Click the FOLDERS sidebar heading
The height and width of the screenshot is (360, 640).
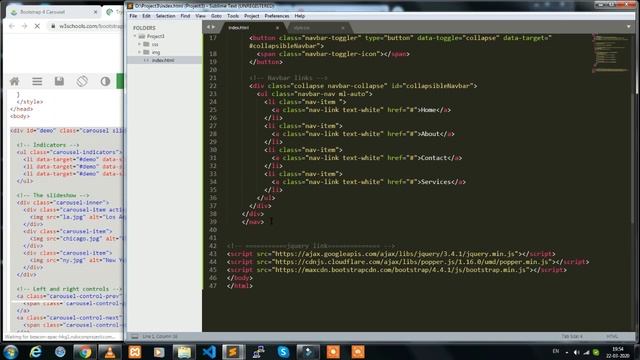pos(144,28)
